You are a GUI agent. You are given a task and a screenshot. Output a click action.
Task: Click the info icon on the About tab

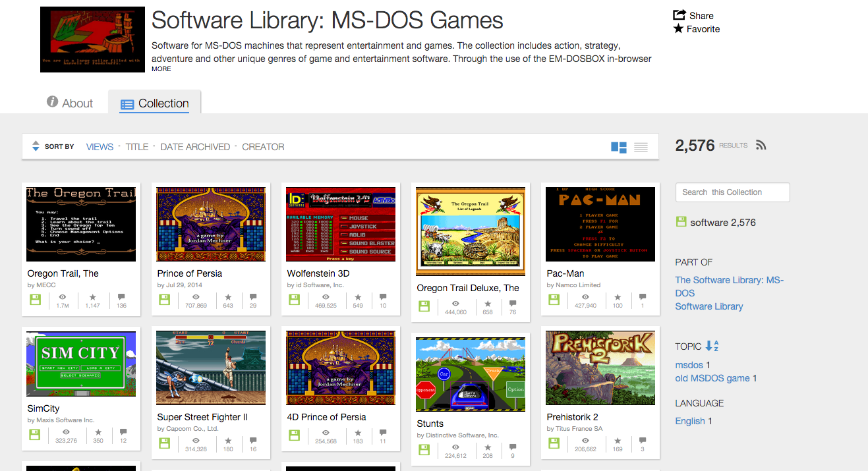(53, 102)
